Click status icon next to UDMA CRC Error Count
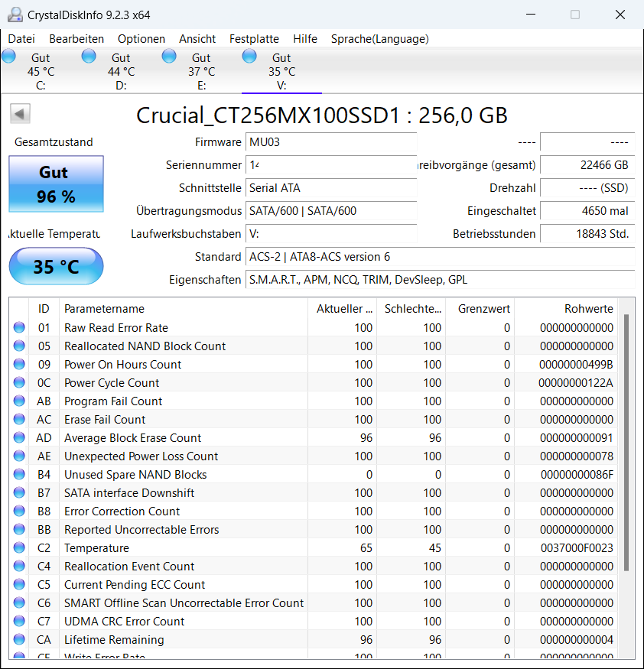 (x=18, y=621)
